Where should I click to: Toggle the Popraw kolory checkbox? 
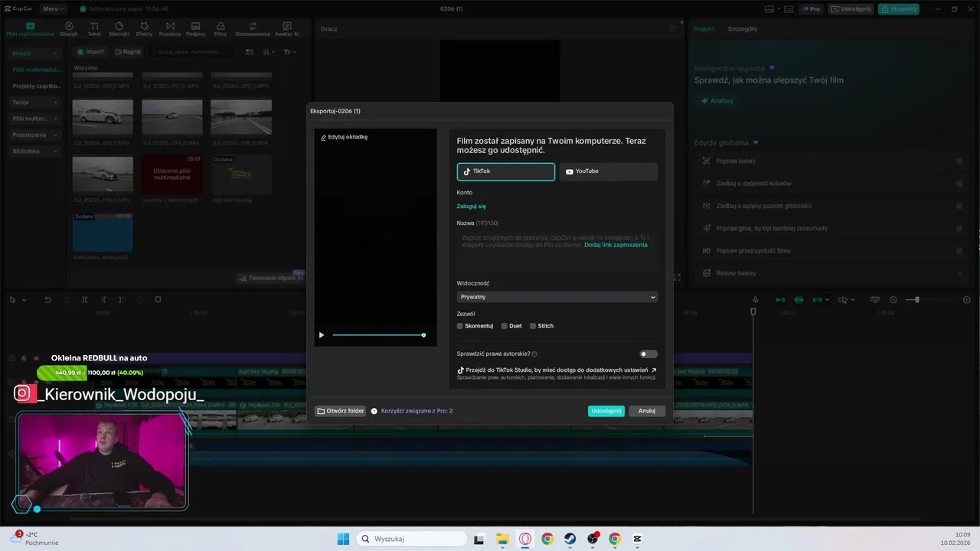[x=959, y=161]
